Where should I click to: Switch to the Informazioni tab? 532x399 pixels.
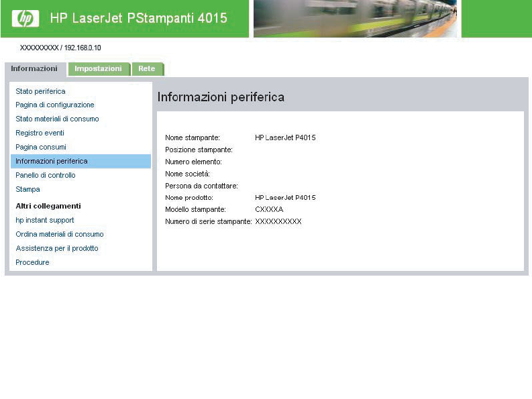(34, 69)
